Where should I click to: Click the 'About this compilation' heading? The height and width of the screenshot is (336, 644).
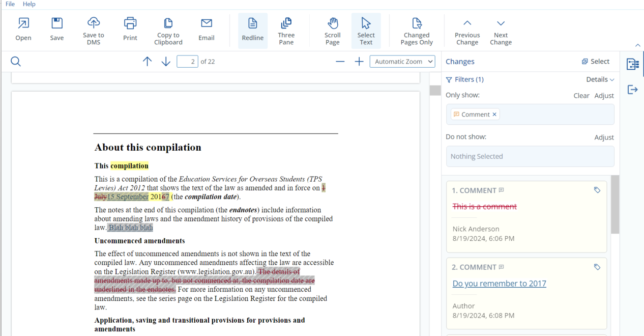point(148,148)
